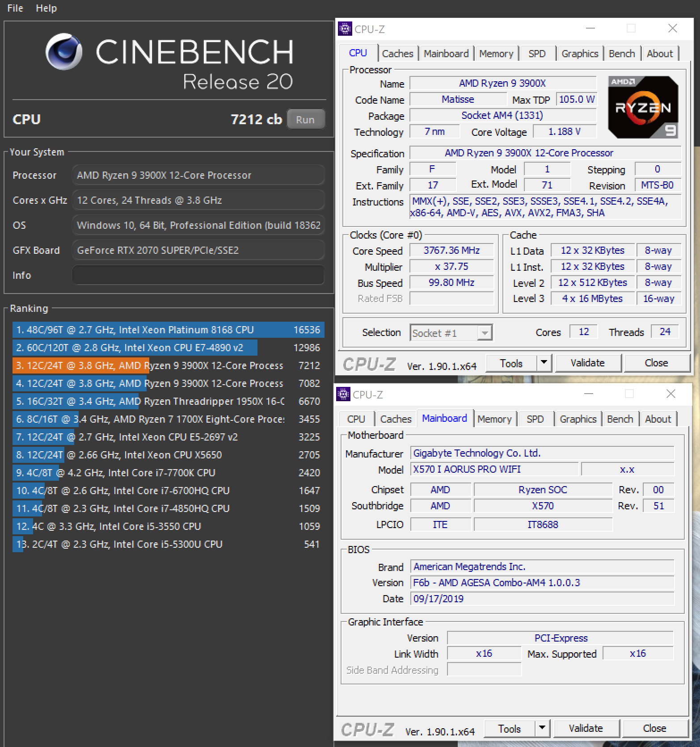Click the Cinebench sphere logo icon
The height and width of the screenshot is (747, 700).
click(x=64, y=52)
